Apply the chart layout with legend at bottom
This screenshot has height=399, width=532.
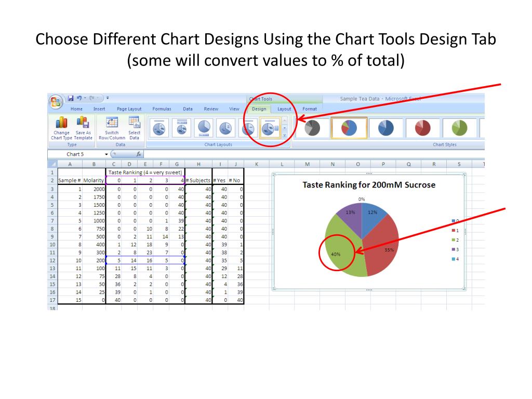click(204, 128)
